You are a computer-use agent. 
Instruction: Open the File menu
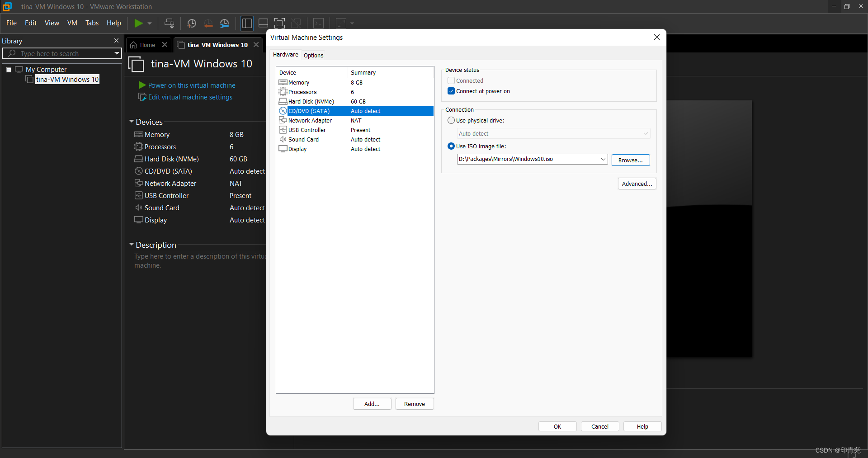pyautogui.click(x=11, y=23)
